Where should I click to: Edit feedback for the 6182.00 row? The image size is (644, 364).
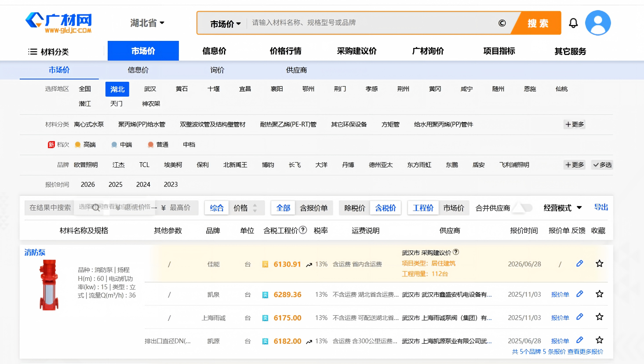point(580,340)
